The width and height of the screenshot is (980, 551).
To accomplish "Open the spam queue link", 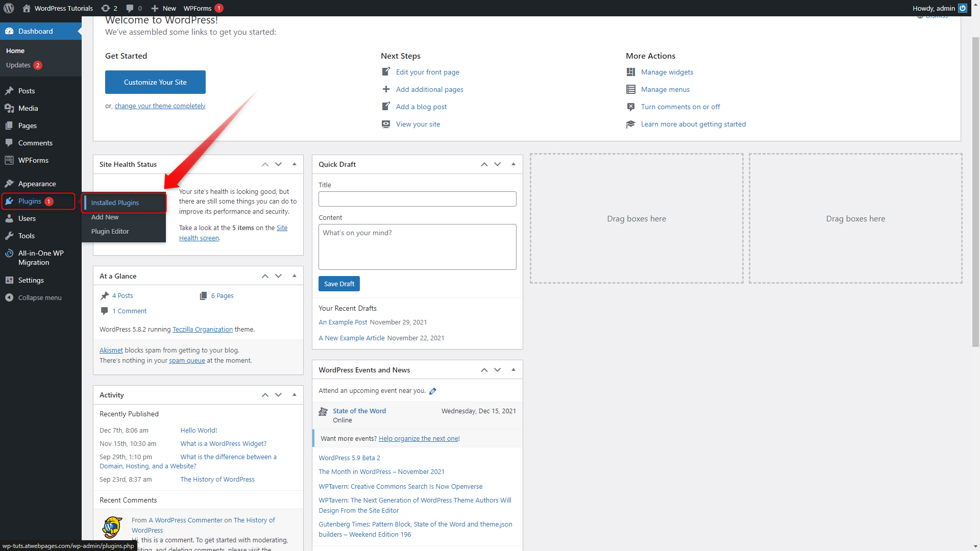I will tap(187, 360).
